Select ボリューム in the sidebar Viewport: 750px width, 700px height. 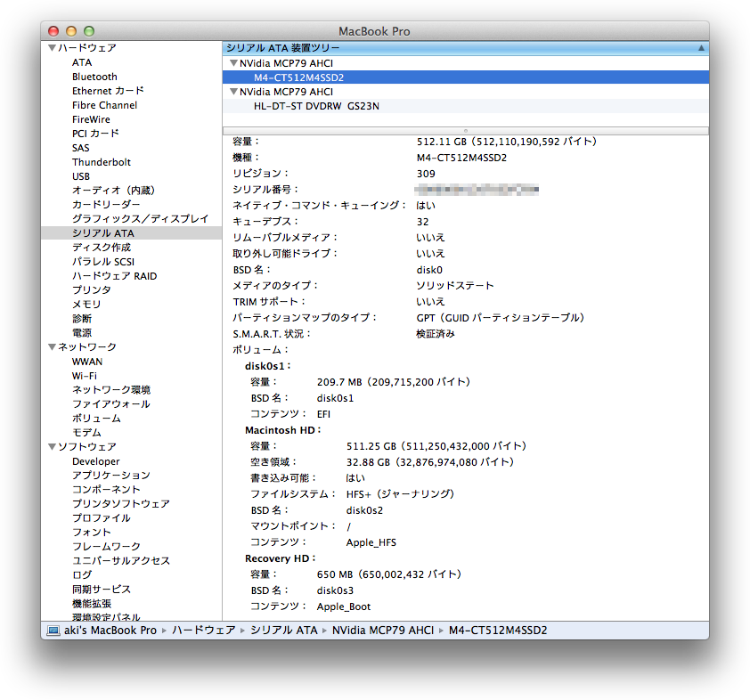pos(96,419)
